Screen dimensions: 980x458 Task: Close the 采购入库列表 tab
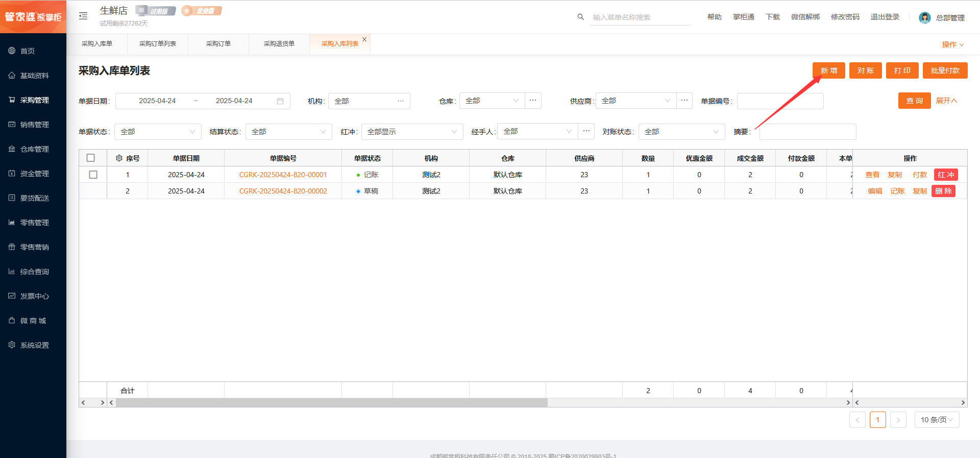pos(364,39)
